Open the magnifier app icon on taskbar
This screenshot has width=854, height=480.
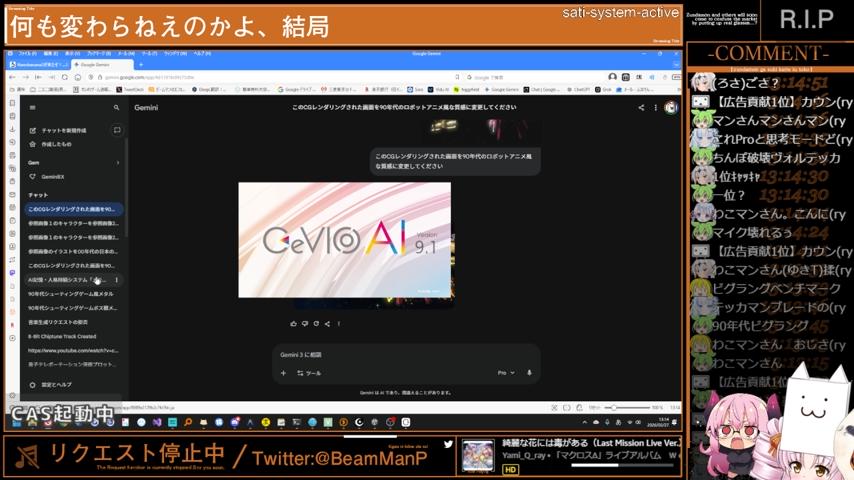click(188, 422)
